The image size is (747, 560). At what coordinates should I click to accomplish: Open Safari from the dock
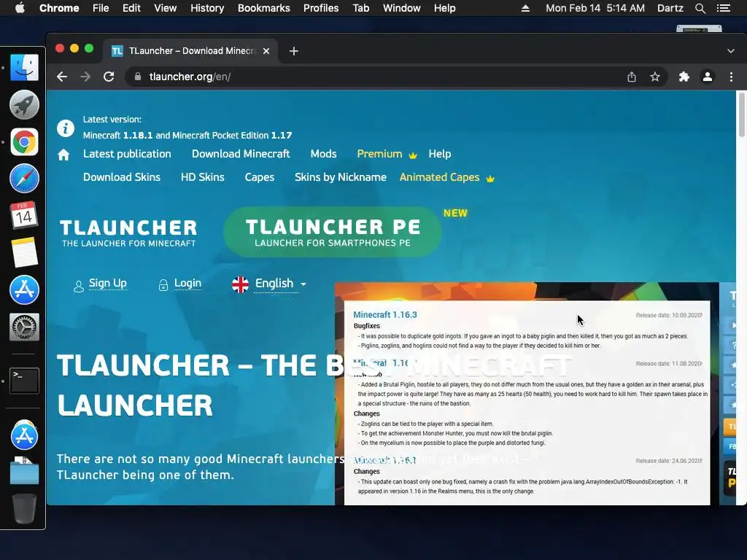tap(24, 179)
